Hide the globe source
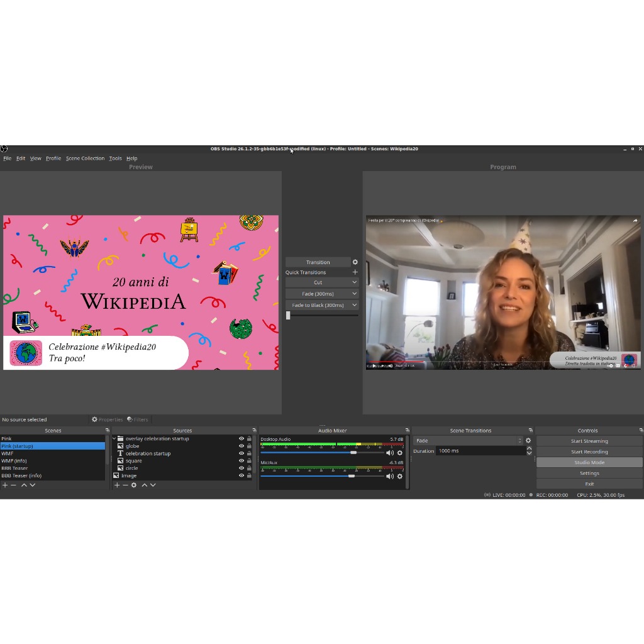The height and width of the screenshot is (644, 644). 241,446
